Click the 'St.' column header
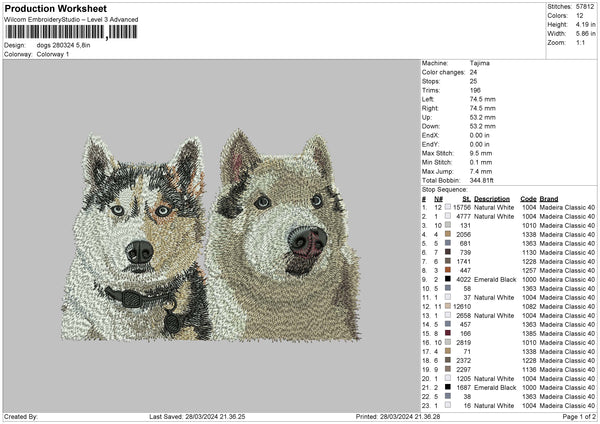Viewport: 600px width, 424px height. coord(466,199)
